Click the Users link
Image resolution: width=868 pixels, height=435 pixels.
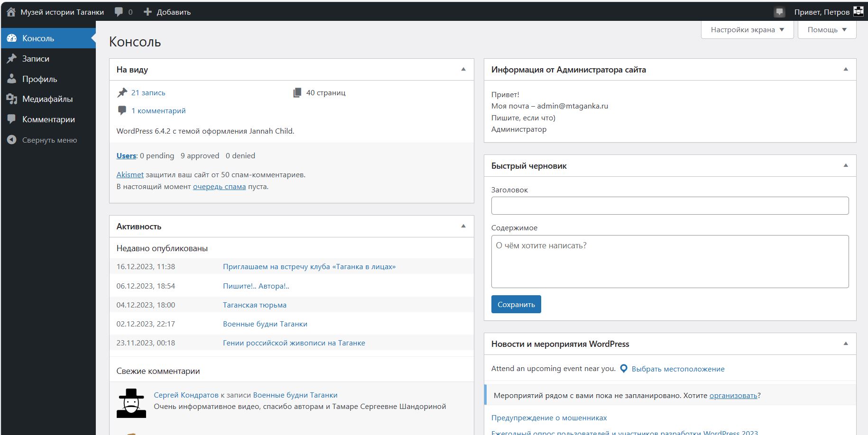[x=126, y=155]
